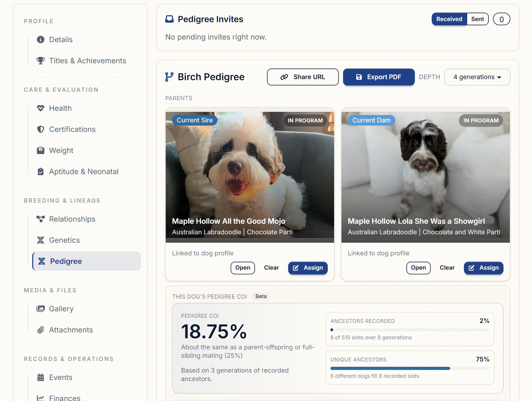The height and width of the screenshot is (401, 532).
Task: Click the Maple Hollow All the Good Mojo photo
Action: (x=250, y=177)
